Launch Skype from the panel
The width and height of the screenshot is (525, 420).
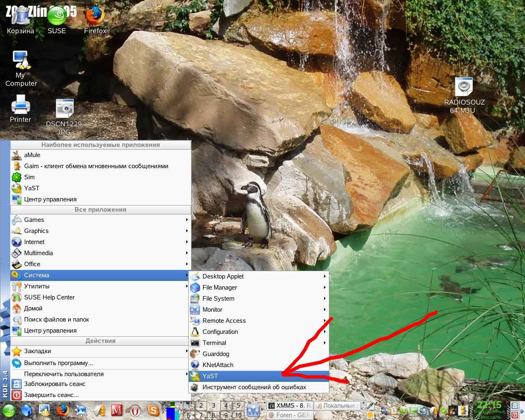(154, 411)
